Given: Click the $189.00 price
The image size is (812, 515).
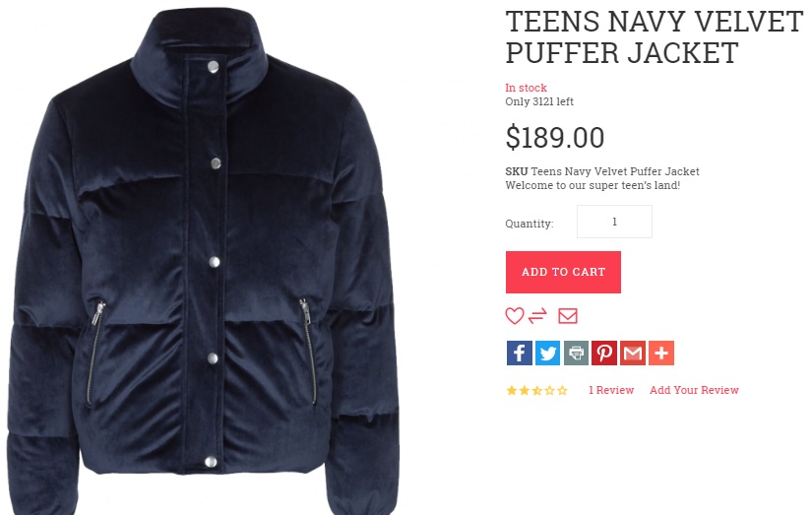Looking at the screenshot, I should coord(555,137).
